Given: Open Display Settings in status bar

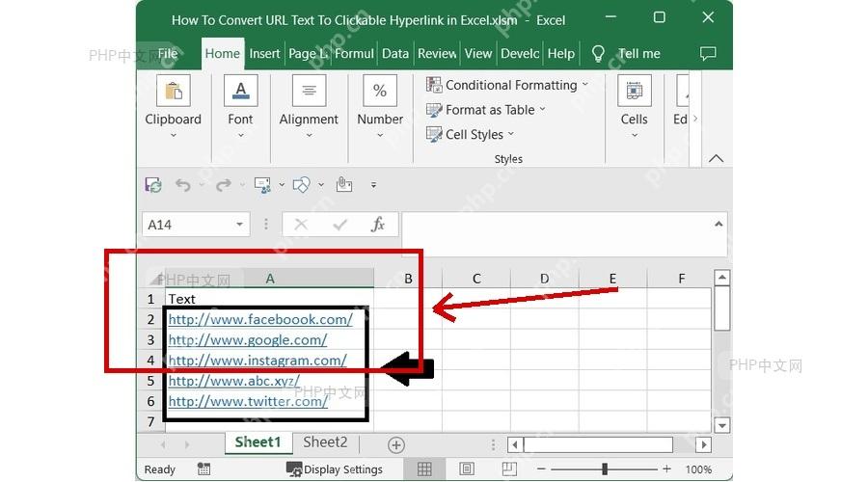Looking at the screenshot, I should [x=335, y=469].
